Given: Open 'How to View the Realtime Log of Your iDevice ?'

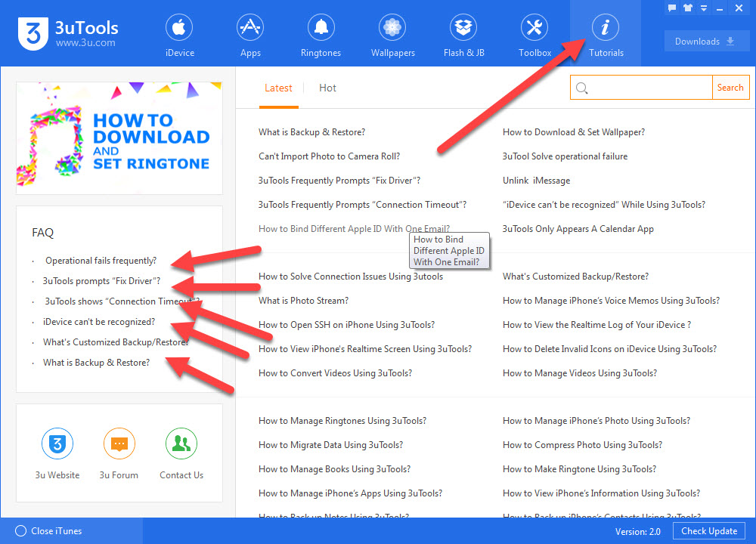Looking at the screenshot, I should [x=597, y=325].
